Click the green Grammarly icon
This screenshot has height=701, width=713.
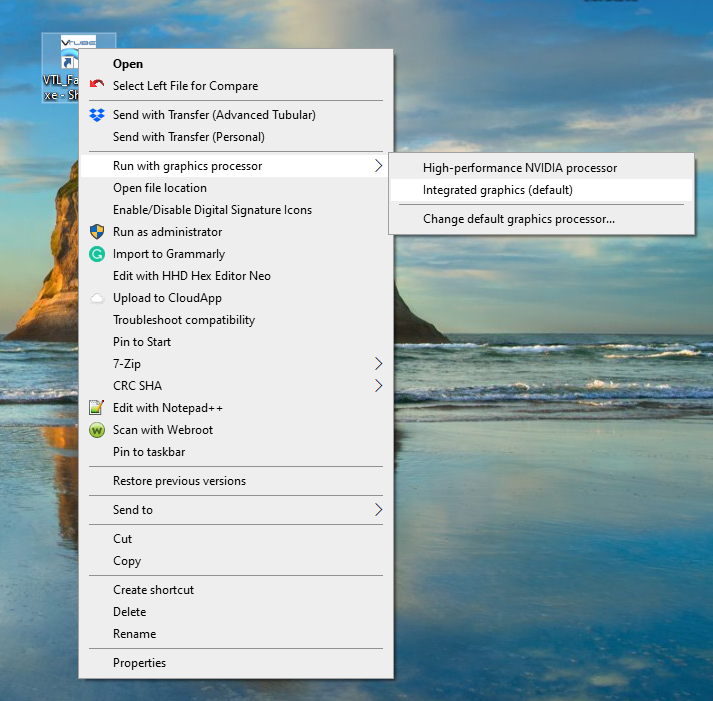(97, 254)
